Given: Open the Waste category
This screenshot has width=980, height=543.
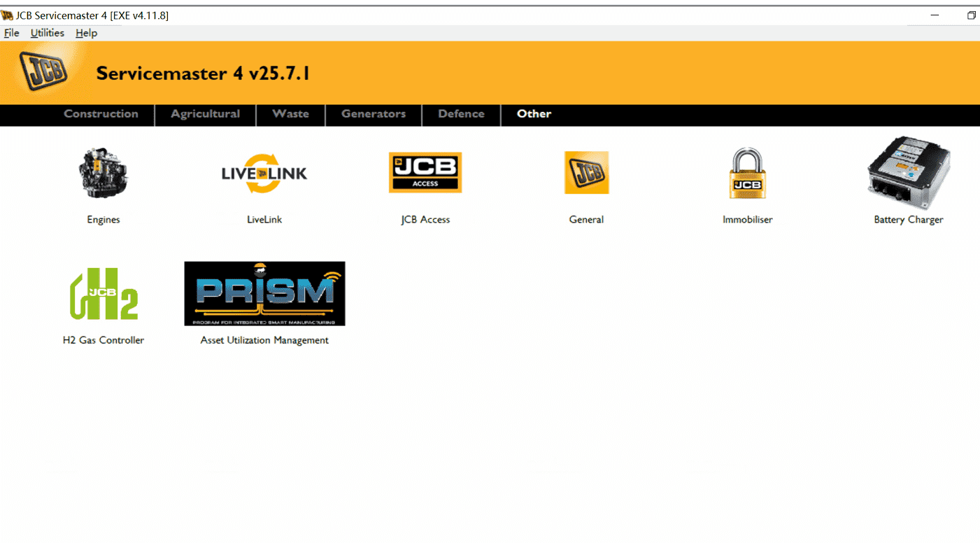Looking at the screenshot, I should click(290, 114).
